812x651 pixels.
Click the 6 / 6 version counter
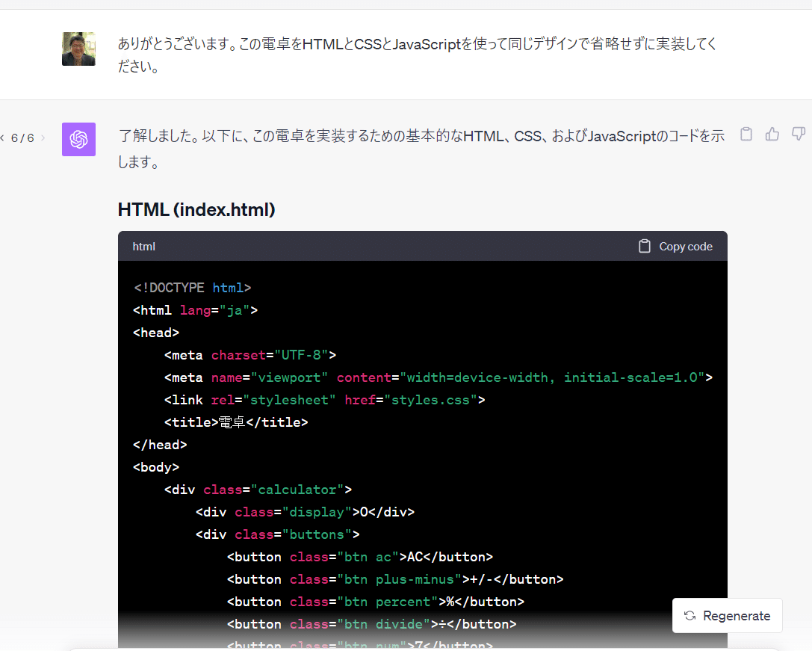click(x=23, y=138)
